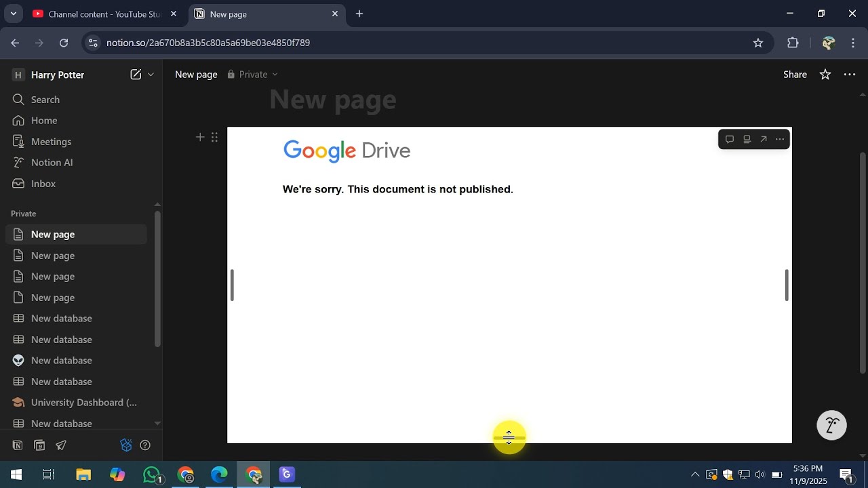Open File Explorer from taskbar
The width and height of the screenshot is (868, 488).
pos(83,474)
